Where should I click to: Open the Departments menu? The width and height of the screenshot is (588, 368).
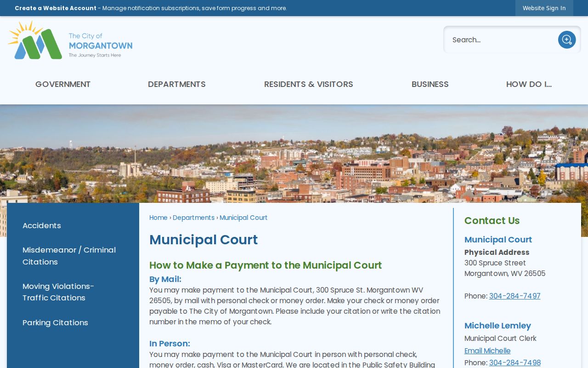click(177, 84)
